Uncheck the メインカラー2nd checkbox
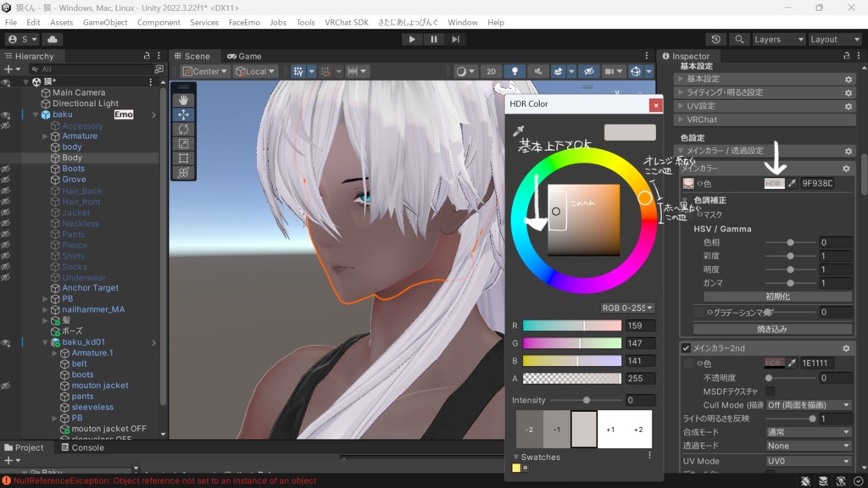Screen dimensions: 868x488 [x=687, y=348]
